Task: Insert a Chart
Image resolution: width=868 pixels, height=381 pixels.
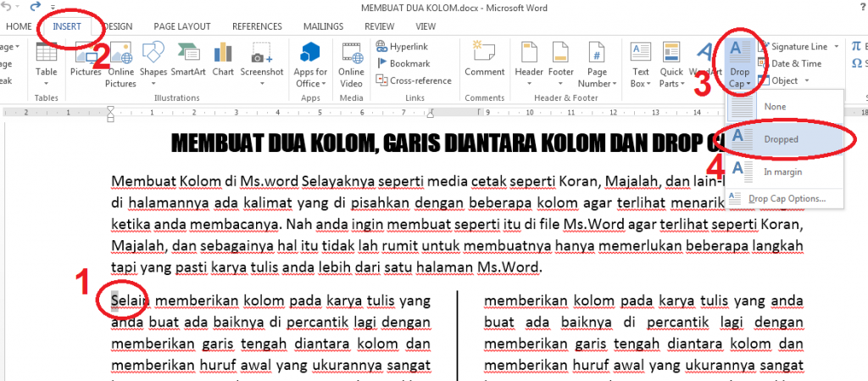Action: tap(223, 59)
